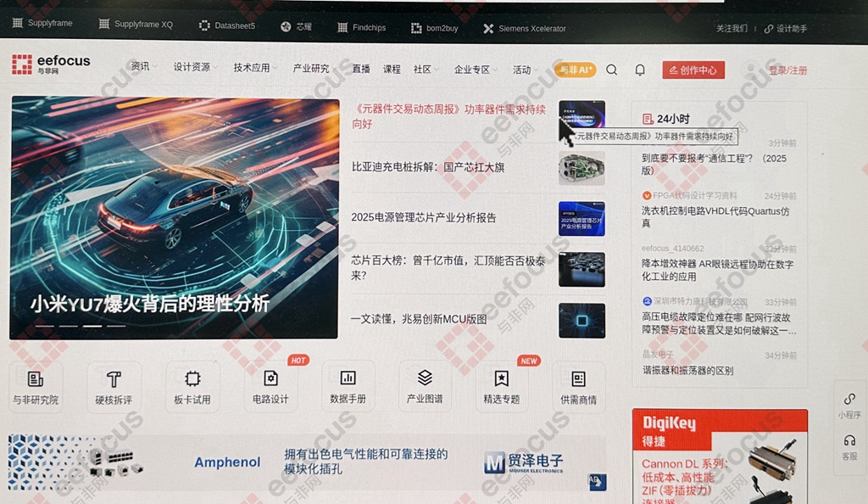Open 数据手册 datasheet icon
This screenshot has height=504, width=868.
tap(348, 378)
